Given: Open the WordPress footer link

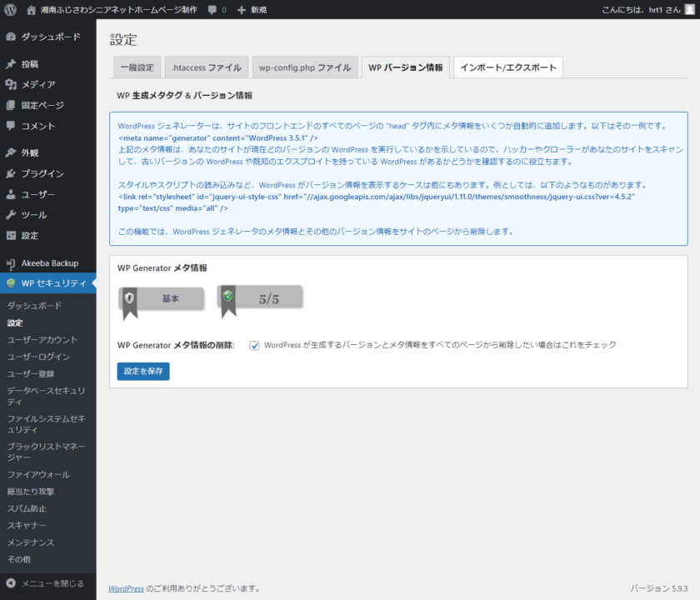Looking at the screenshot, I should coord(127,588).
